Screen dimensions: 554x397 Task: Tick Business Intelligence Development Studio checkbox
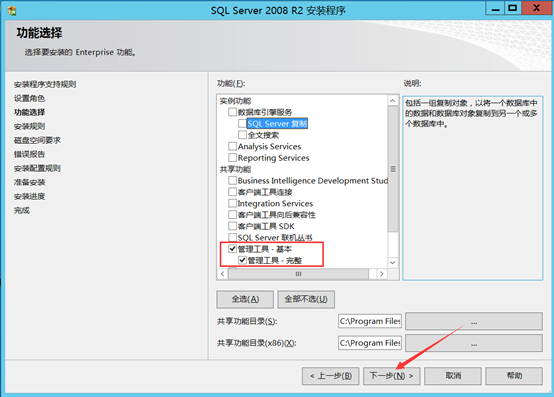click(x=232, y=180)
